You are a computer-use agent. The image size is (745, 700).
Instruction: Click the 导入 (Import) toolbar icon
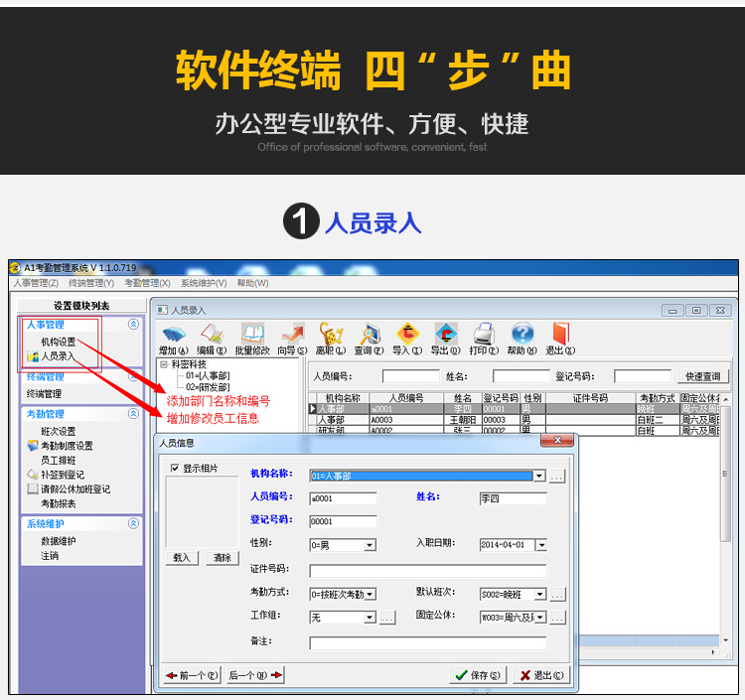[x=407, y=337]
